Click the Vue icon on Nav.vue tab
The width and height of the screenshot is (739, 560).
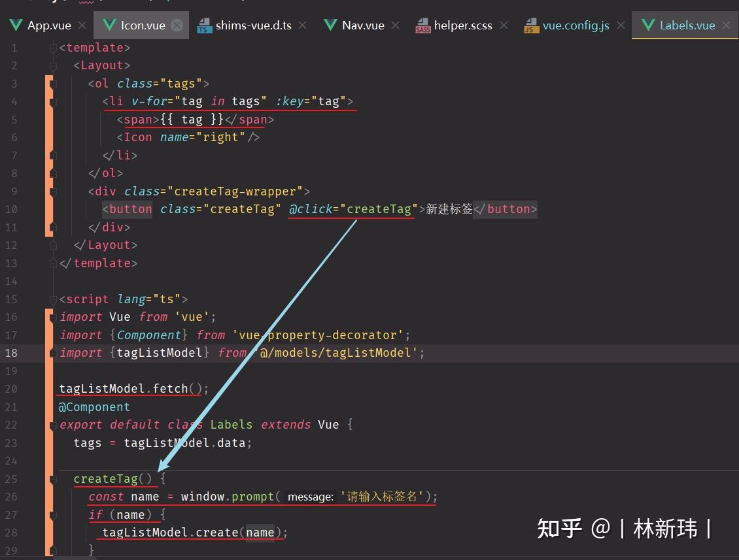pos(331,25)
